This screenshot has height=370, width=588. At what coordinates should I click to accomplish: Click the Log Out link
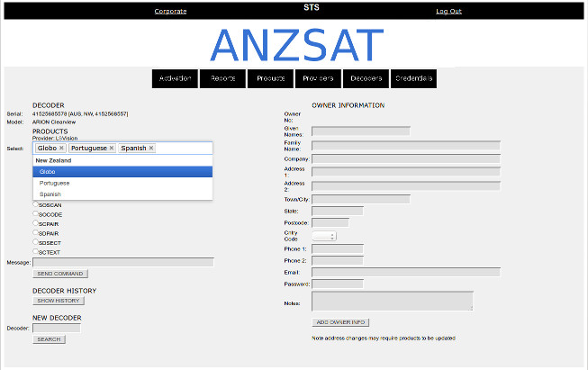pyautogui.click(x=448, y=11)
